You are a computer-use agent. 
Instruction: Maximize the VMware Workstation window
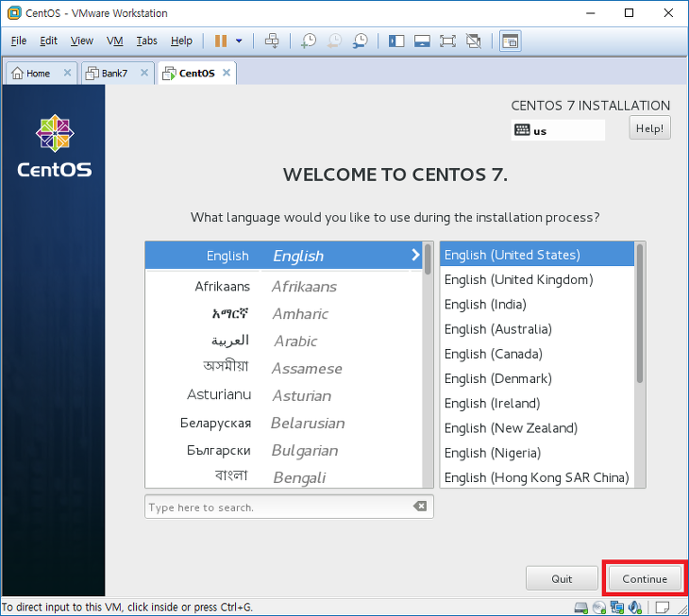coord(629,12)
